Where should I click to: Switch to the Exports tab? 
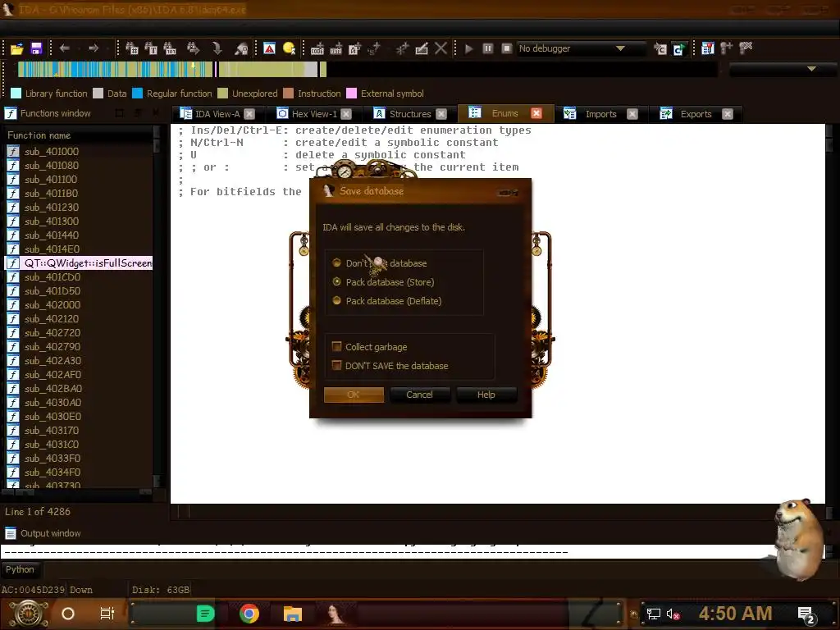click(696, 114)
